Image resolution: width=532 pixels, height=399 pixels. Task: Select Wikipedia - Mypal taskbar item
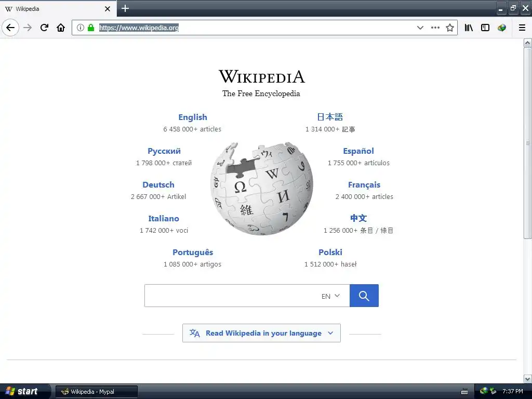(97, 392)
